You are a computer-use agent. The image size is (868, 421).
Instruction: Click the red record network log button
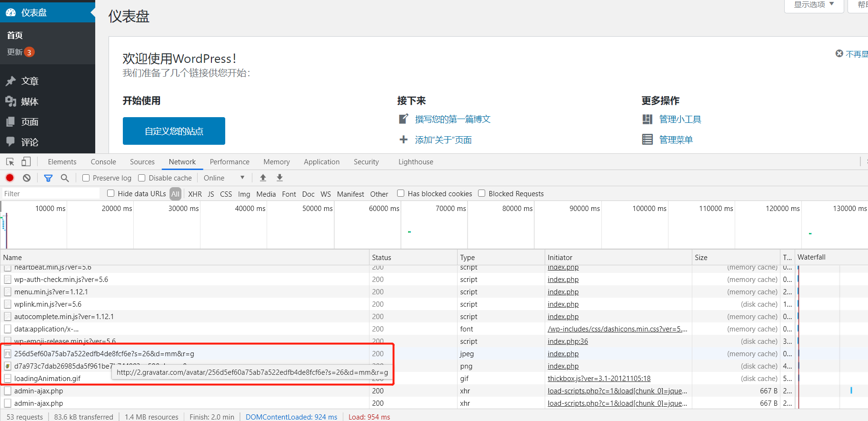(10, 178)
